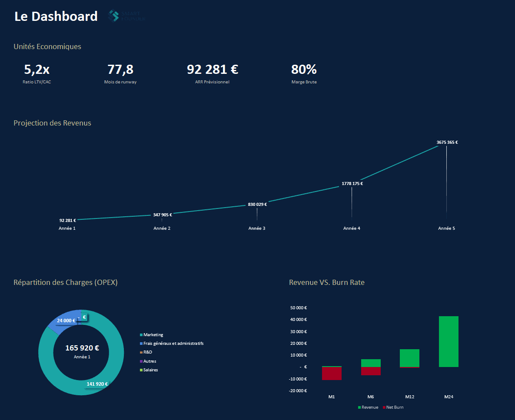
Task: Select the Salaires legend marker
Action: 141,370
